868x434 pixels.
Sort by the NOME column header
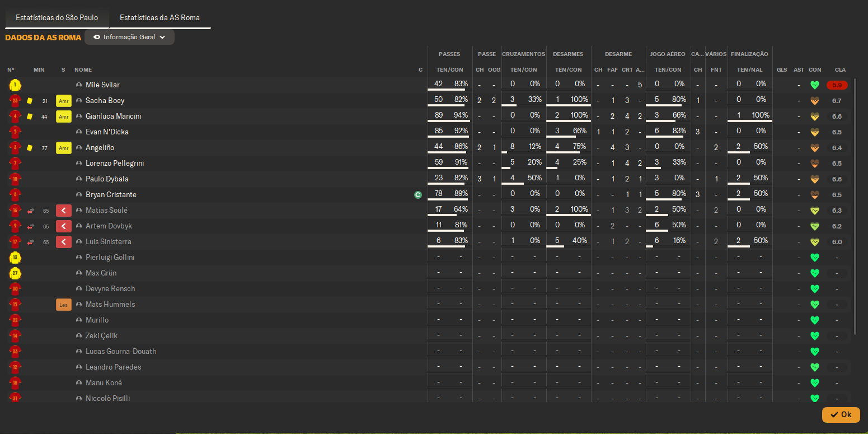[83, 70]
